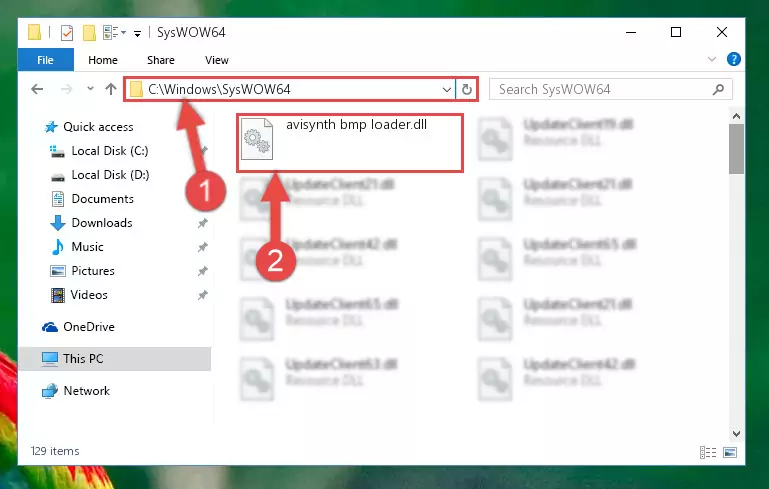
Task: Click the Properties icon in quick access toolbar
Action: [67, 32]
